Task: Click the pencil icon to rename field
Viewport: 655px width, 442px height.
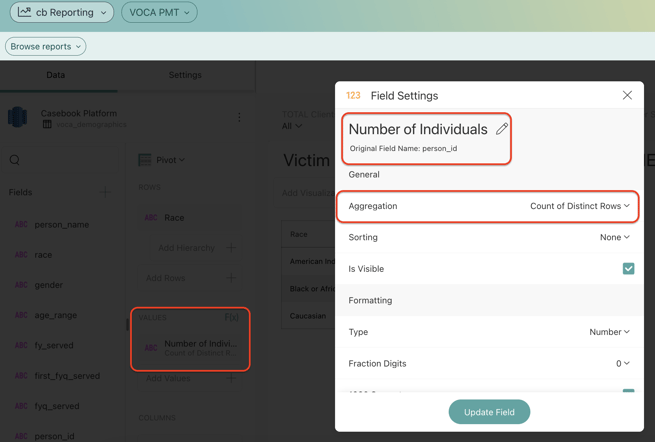Action: 502,129
